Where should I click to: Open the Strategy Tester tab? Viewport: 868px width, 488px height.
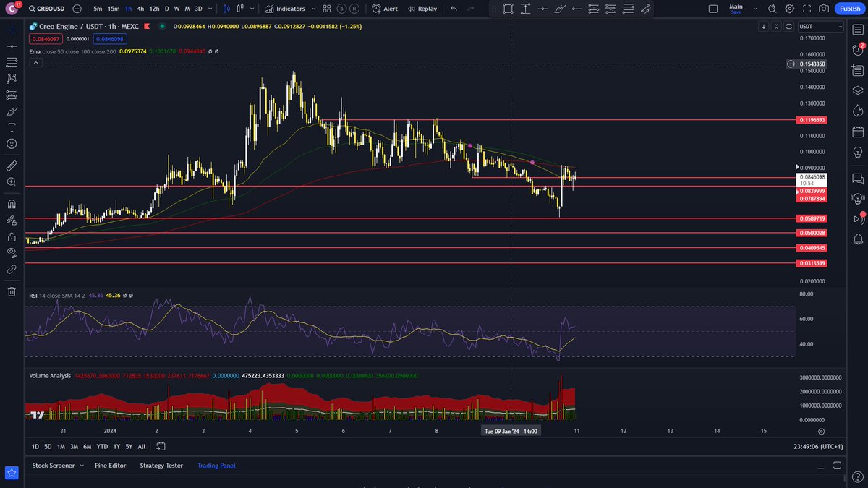pyautogui.click(x=161, y=466)
